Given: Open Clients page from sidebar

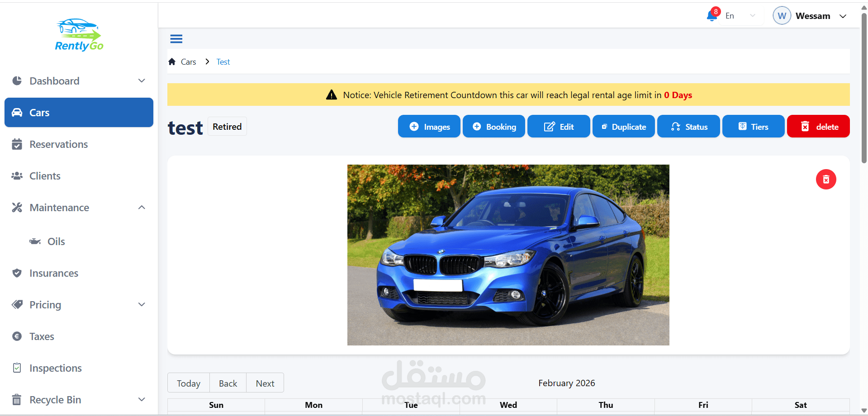Looking at the screenshot, I should click(x=79, y=176).
